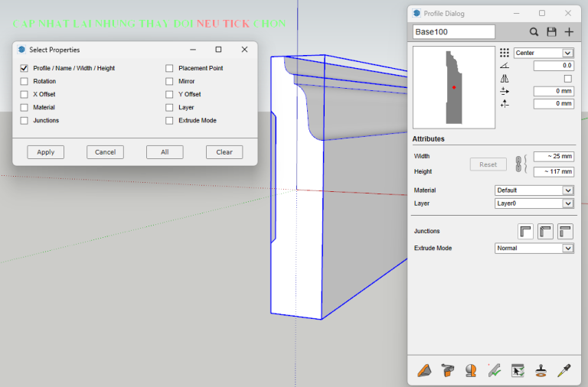The image size is (588, 387).
Task: Tick the Junctions checkbox
Action: tap(24, 121)
